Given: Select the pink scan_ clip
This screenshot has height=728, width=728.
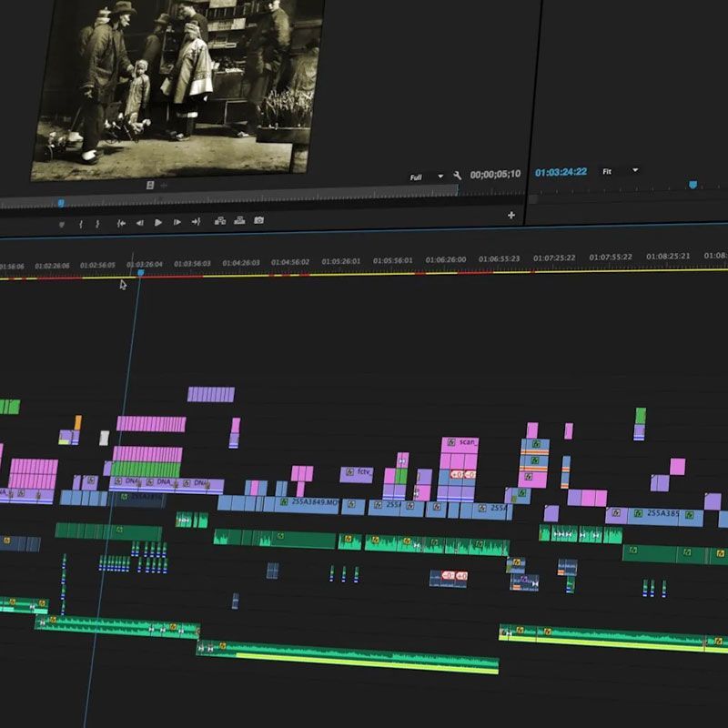Looking at the screenshot, I should (460, 445).
